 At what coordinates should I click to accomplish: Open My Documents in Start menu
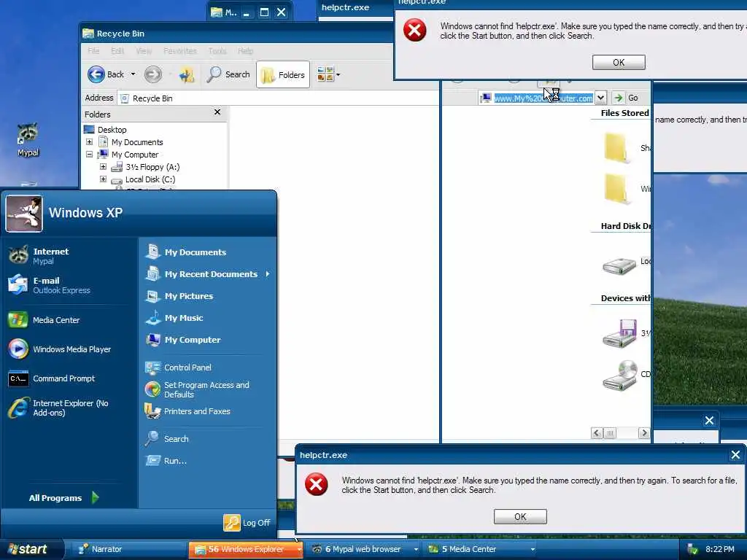click(206, 252)
